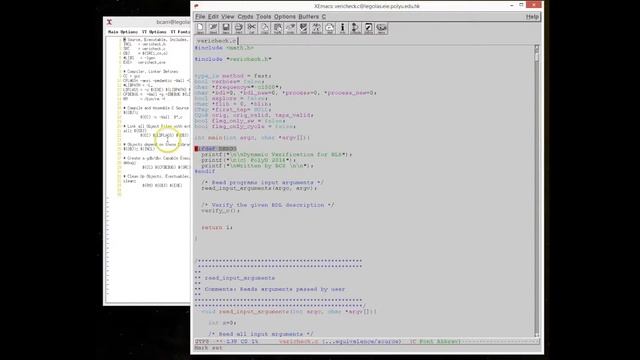The width and height of the screenshot is (640, 360).
Task: Open the Options menu in XEmacs
Action: (x=285, y=17)
